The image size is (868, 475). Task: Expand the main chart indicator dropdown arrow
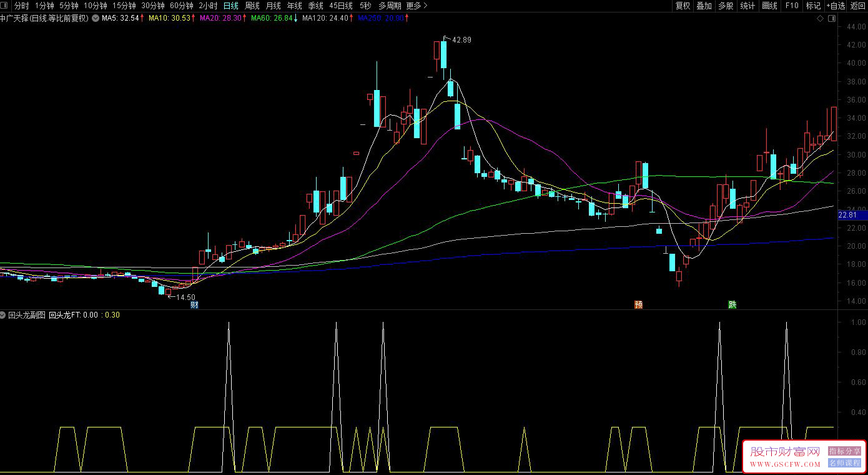coord(95,18)
